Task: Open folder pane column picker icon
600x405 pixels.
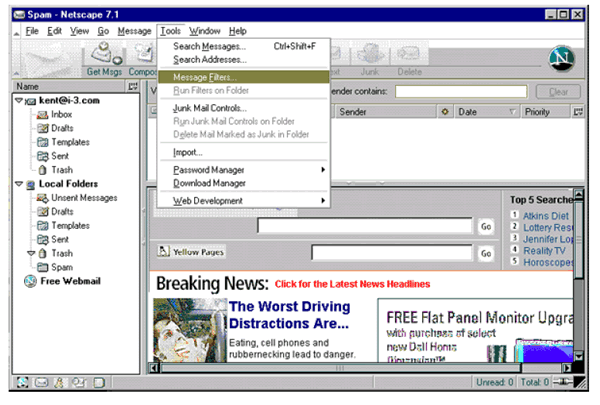Action: [133, 87]
